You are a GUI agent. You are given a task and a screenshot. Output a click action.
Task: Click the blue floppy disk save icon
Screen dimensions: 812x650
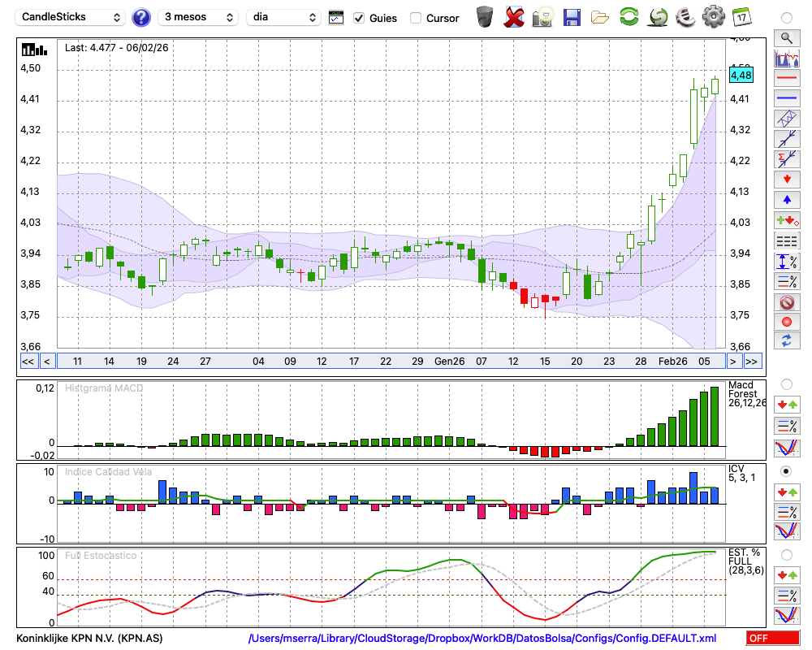pos(572,17)
